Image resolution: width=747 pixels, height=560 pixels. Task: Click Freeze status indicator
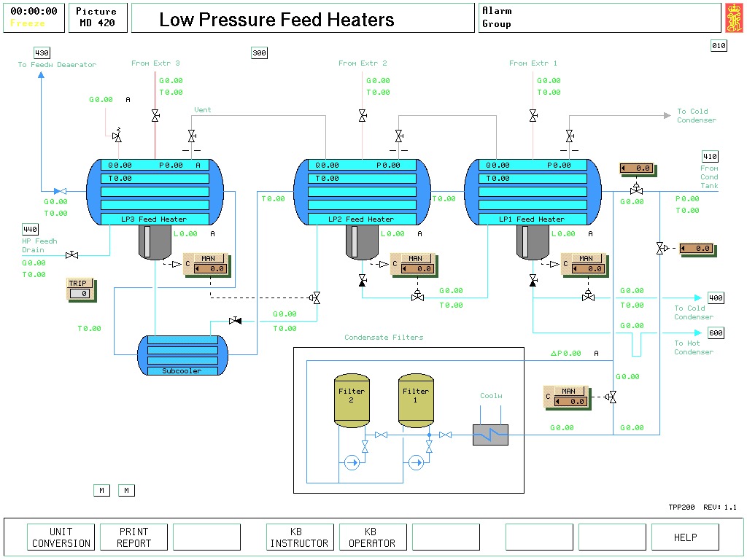coord(28,23)
